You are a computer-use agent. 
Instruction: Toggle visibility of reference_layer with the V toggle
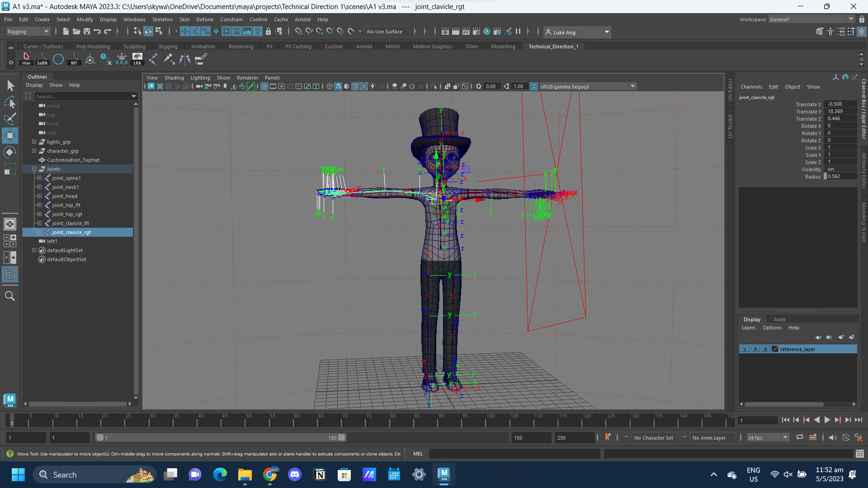[745, 349]
